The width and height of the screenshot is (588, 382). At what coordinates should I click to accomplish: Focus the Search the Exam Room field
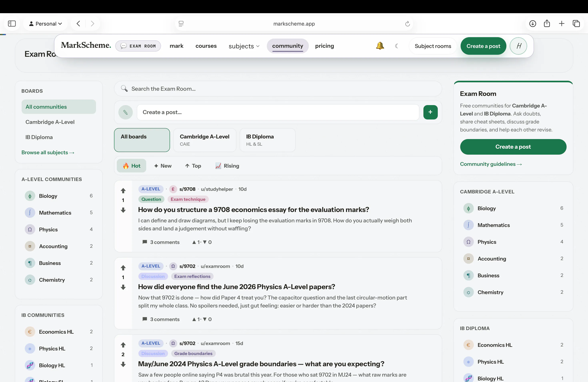(278, 89)
